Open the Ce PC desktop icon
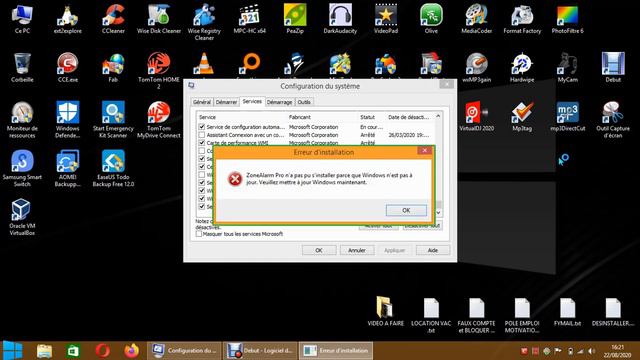 pos(22,18)
